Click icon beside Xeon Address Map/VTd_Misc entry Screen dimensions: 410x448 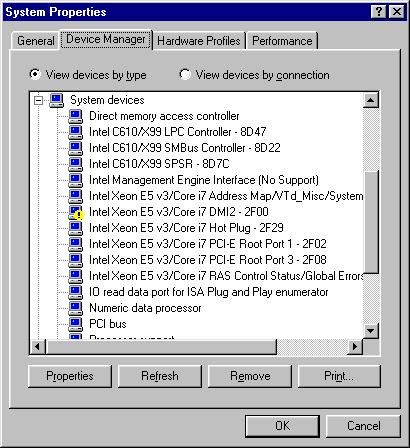click(75, 196)
